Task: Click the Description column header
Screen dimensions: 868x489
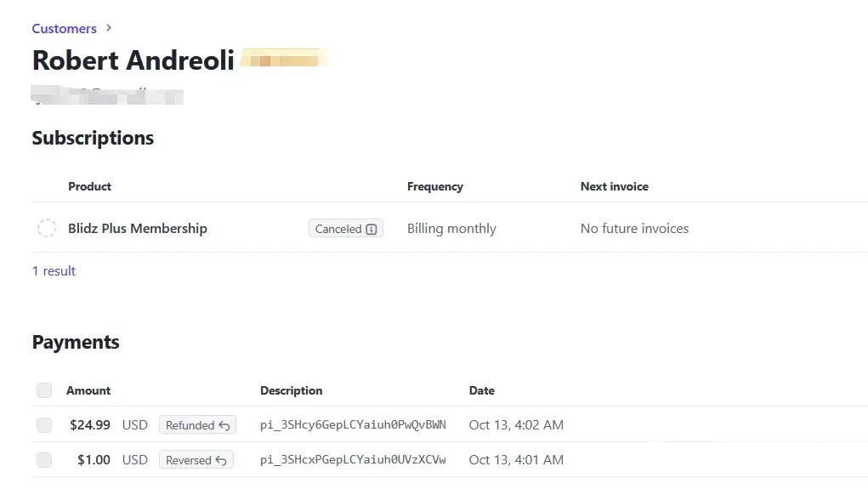Action: [x=291, y=390]
